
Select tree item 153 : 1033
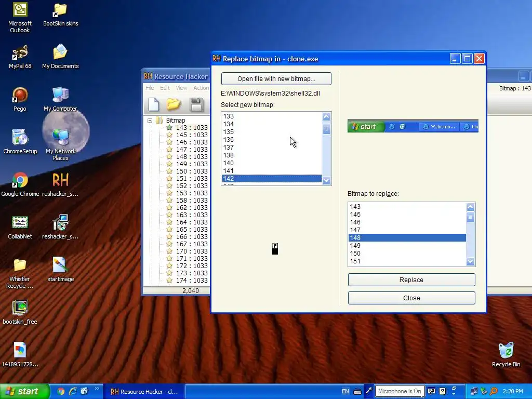click(x=192, y=193)
